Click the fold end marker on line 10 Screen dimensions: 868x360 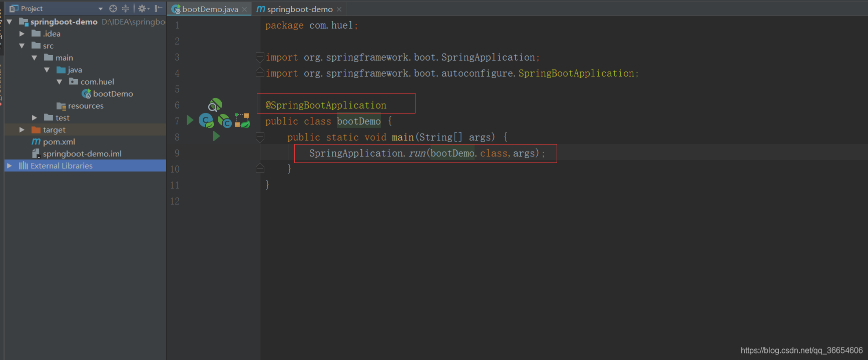click(x=260, y=169)
